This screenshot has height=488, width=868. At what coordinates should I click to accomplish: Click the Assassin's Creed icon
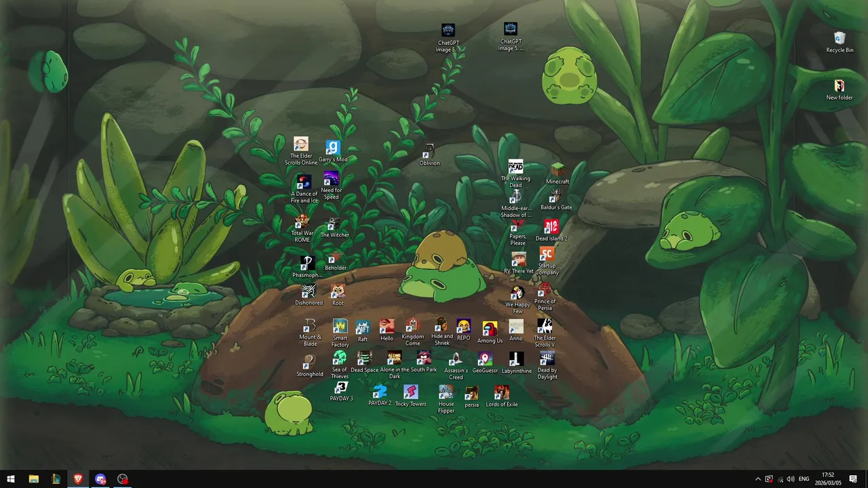[x=456, y=366]
